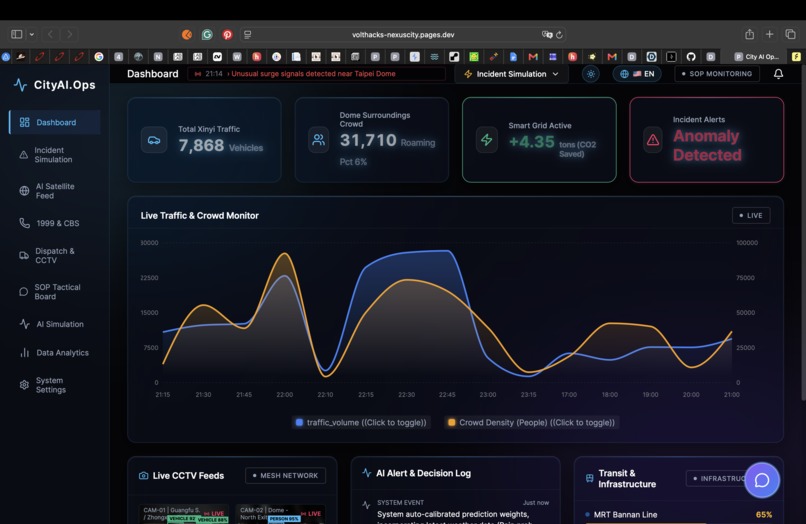Click the Live Traffic & Crowd Monitor title
The height and width of the screenshot is (524, 806).
[x=199, y=215]
